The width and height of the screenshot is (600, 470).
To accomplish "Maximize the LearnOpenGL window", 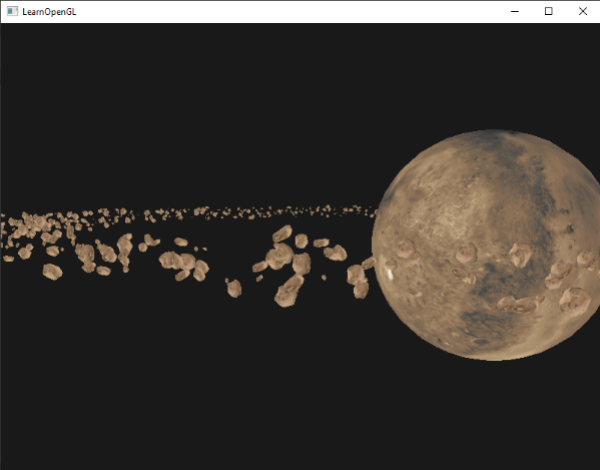I will [548, 11].
